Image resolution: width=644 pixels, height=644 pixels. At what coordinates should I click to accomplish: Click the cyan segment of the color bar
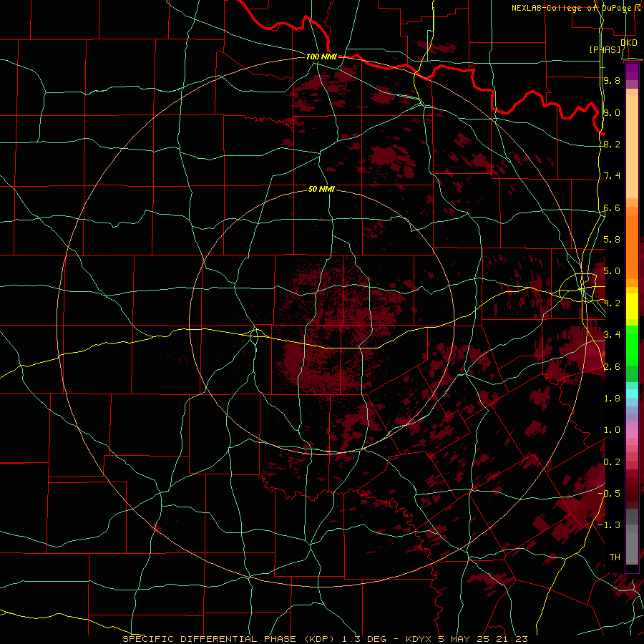(x=632, y=393)
